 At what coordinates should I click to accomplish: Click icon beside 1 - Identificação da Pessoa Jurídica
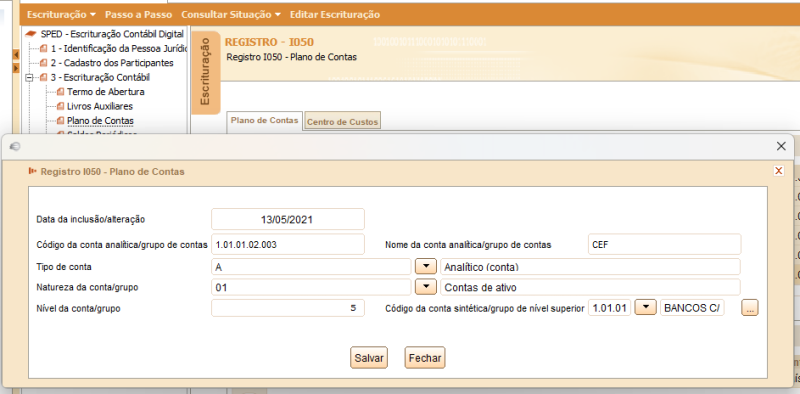tap(43, 49)
